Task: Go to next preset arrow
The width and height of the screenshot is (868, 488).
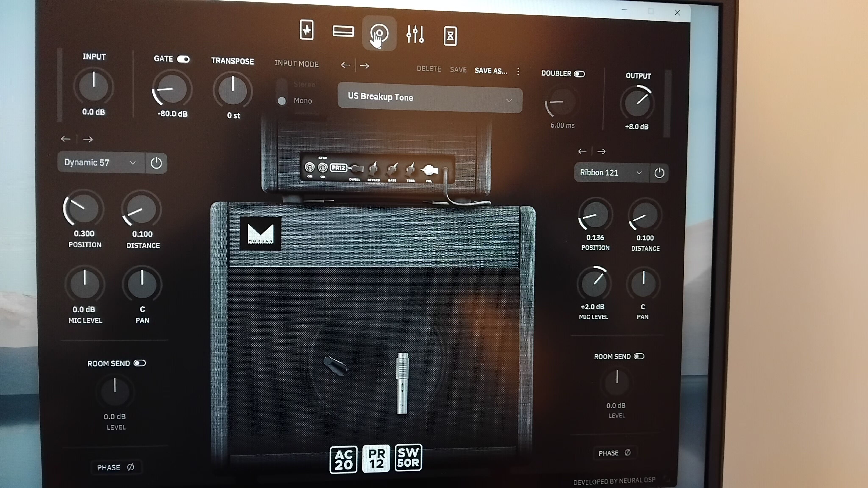Action: [364, 66]
